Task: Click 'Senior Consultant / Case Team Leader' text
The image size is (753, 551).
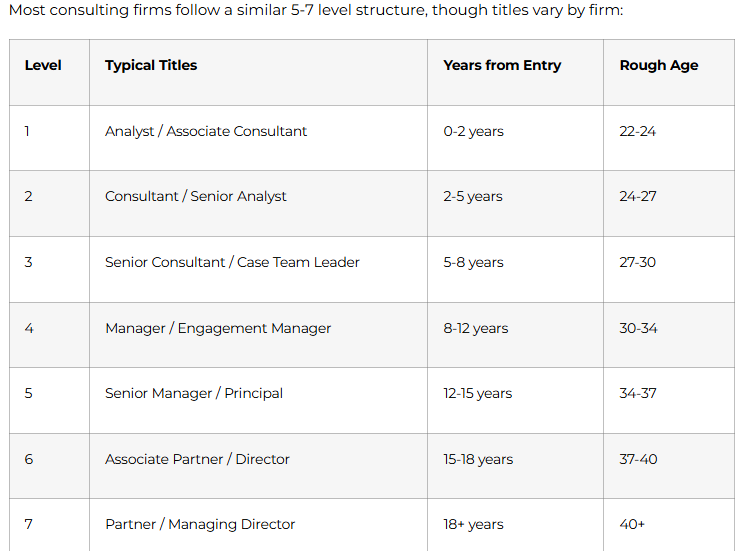Action: pyautogui.click(x=232, y=262)
